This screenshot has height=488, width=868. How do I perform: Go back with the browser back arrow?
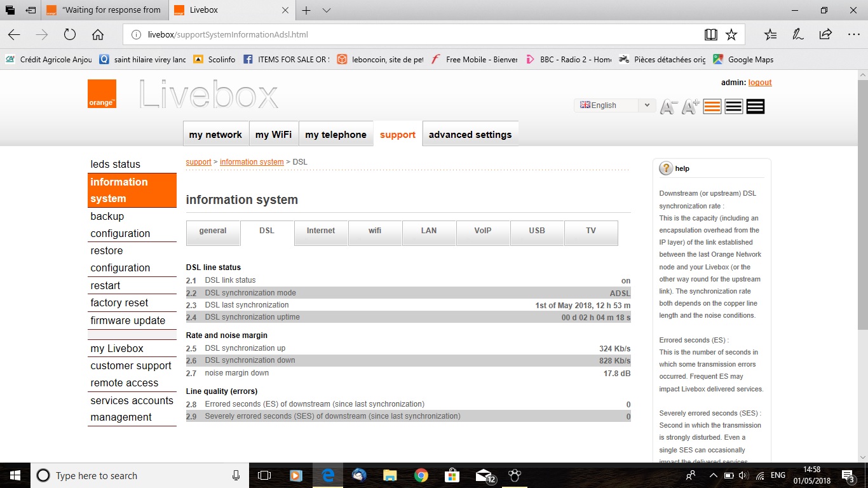[x=14, y=34]
